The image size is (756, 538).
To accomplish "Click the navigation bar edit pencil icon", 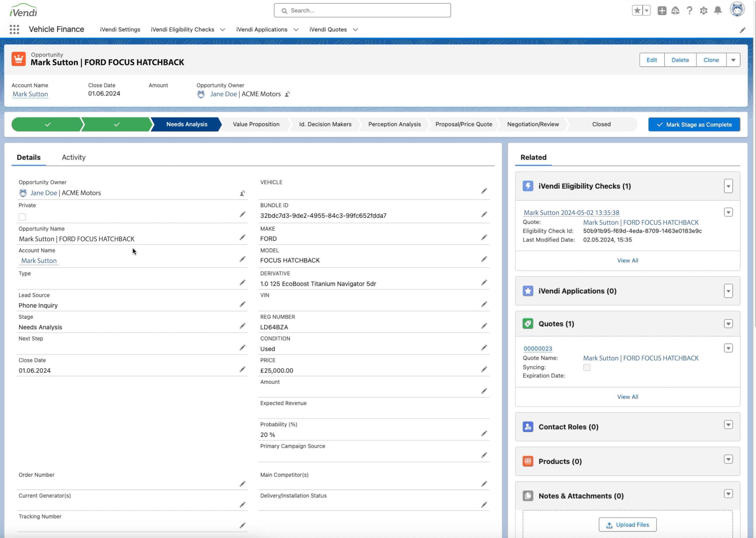I will 742,30.
